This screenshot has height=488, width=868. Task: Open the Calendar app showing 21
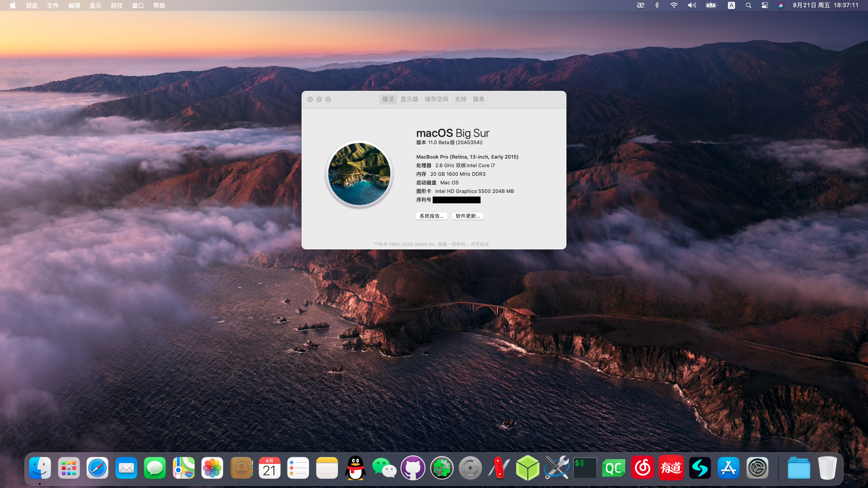click(269, 468)
